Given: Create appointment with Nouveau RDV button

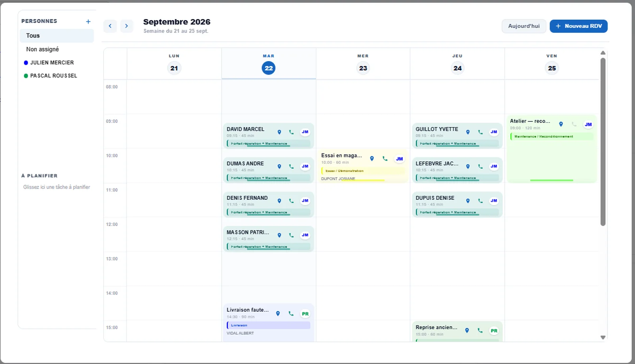Looking at the screenshot, I should click(579, 26).
